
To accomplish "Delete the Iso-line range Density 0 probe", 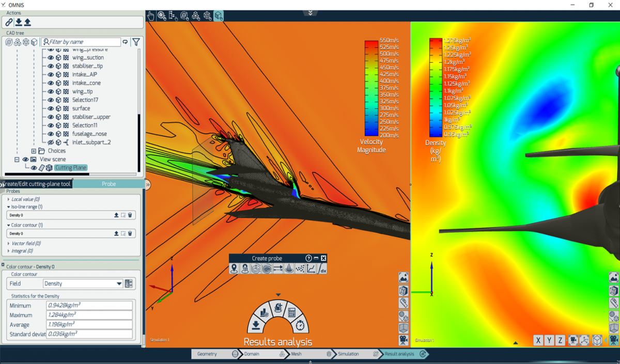I will point(130,215).
